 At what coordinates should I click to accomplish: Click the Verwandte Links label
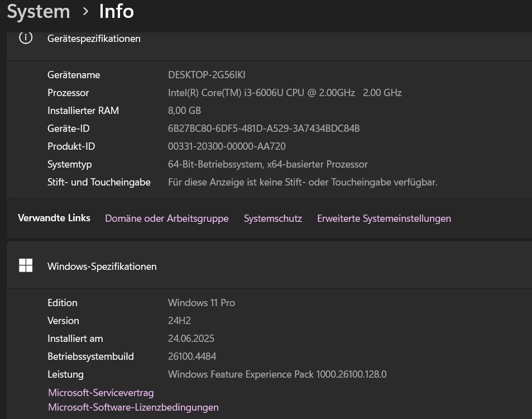pos(54,218)
